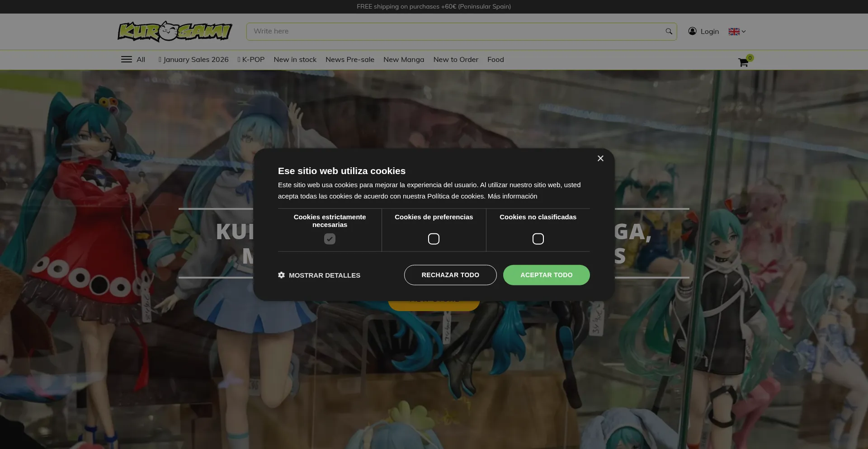Screen dimensions: 868x449
Task: Click the Kurogami logo
Action: click(x=175, y=31)
